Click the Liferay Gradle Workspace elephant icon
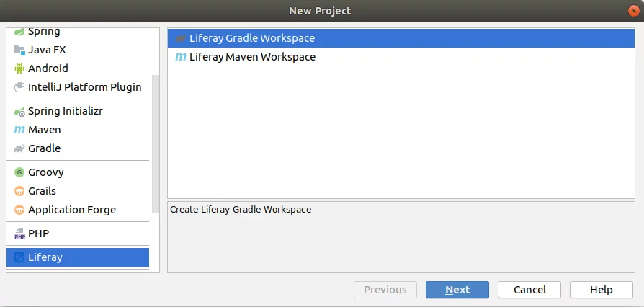This screenshot has width=644, height=307. click(x=181, y=39)
